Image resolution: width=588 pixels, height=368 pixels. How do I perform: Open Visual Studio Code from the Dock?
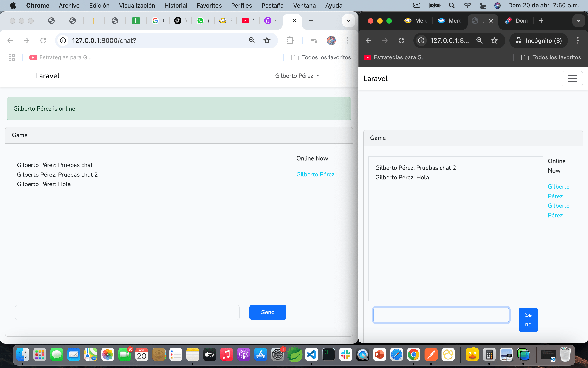point(311,355)
